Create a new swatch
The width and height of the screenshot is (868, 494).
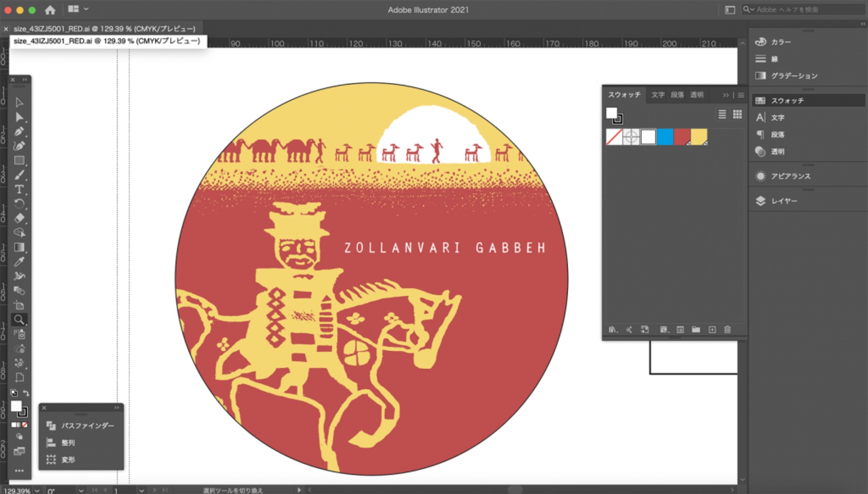tap(712, 330)
